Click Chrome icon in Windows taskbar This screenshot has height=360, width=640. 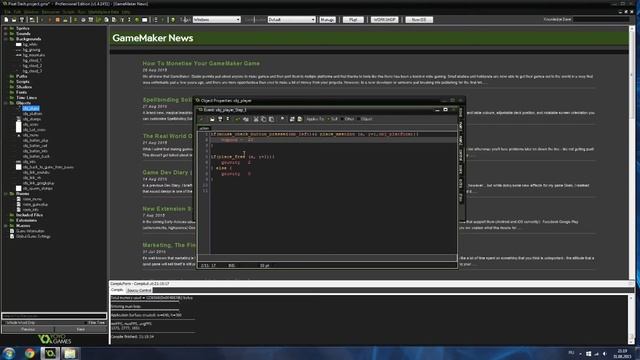point(30,353)
